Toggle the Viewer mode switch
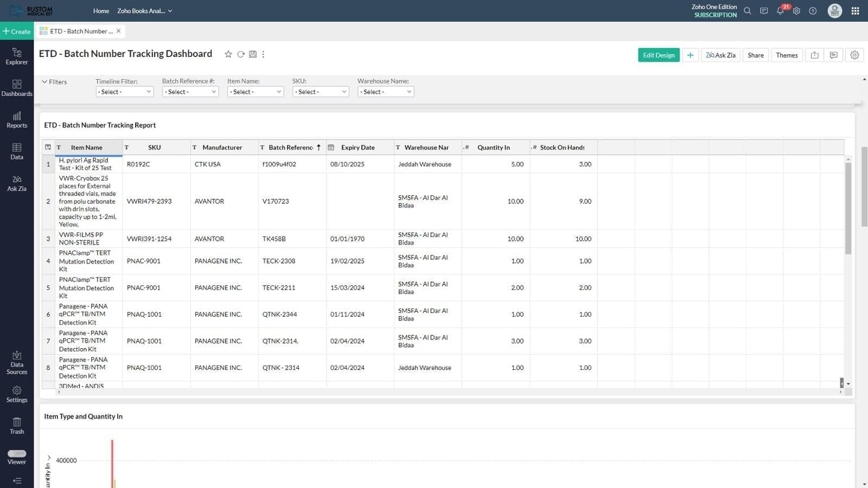This screenshot has width=868, height=488. tap(17, 453)
